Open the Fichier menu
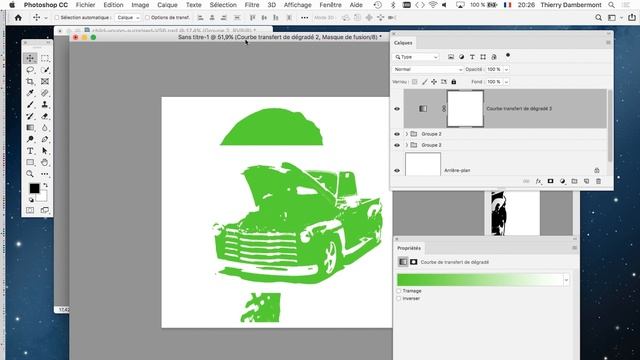Screen dimensions: 640x360 point(85,5)
